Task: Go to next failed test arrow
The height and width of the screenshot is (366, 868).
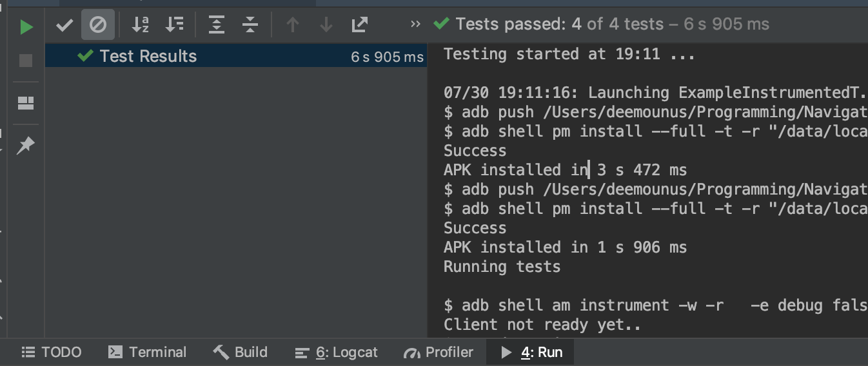Action: tap(326, 25)
